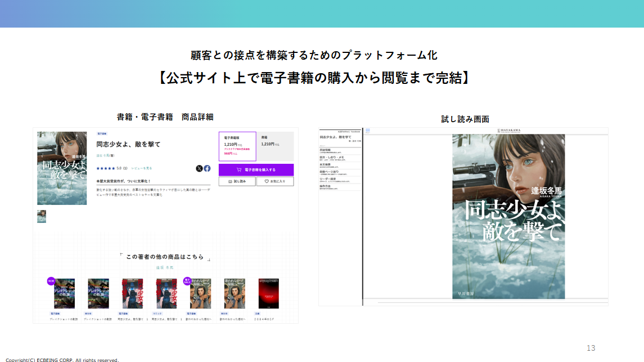
Task: Open 歌われなかった海賊へ cover labeled 単行本
Action: pos(235,293)
